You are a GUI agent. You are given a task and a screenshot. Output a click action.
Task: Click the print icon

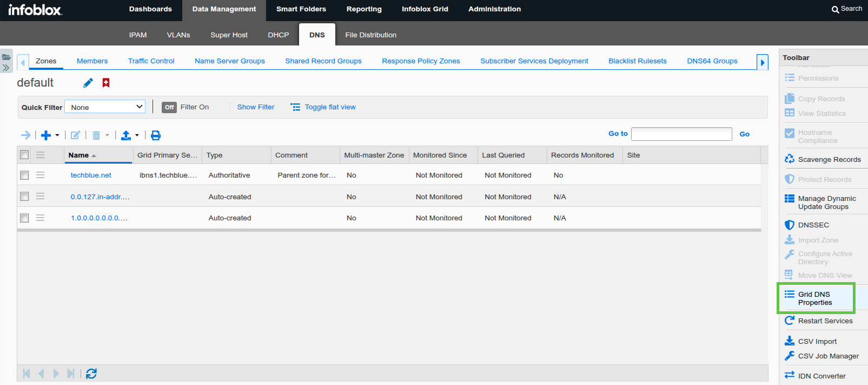click(156, 135)
